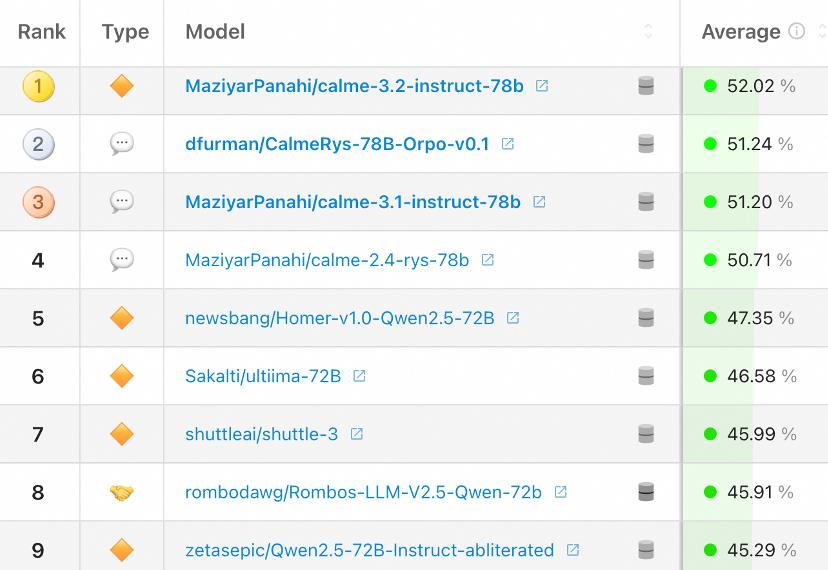Screen dimensions: 828x570
Task: Click the 47.35 % average score
Action: coord(760,318)
